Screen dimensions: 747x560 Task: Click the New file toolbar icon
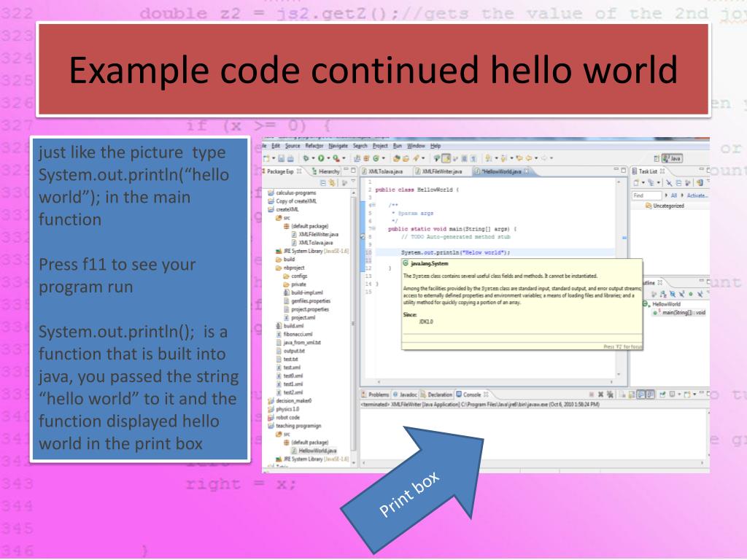(266, 158)
